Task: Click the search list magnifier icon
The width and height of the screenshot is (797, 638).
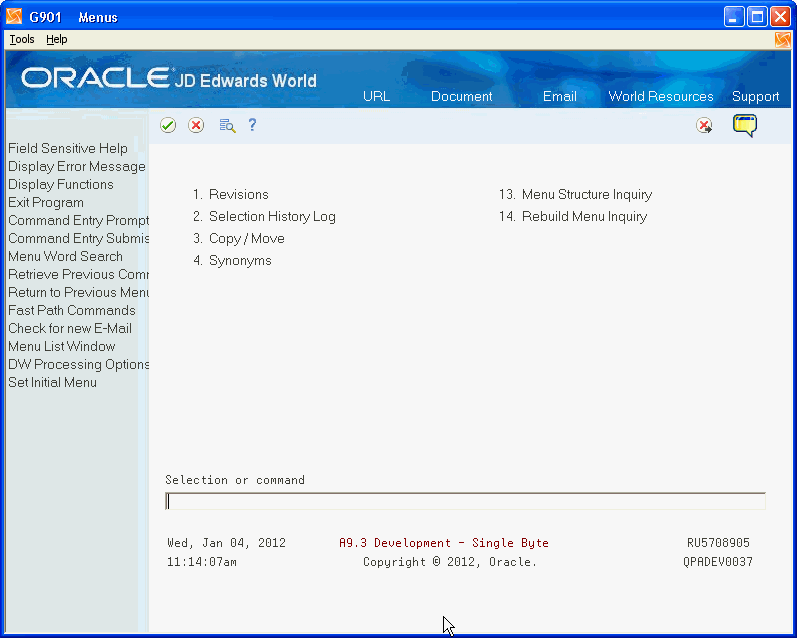Action: click(x=227, y=125)
